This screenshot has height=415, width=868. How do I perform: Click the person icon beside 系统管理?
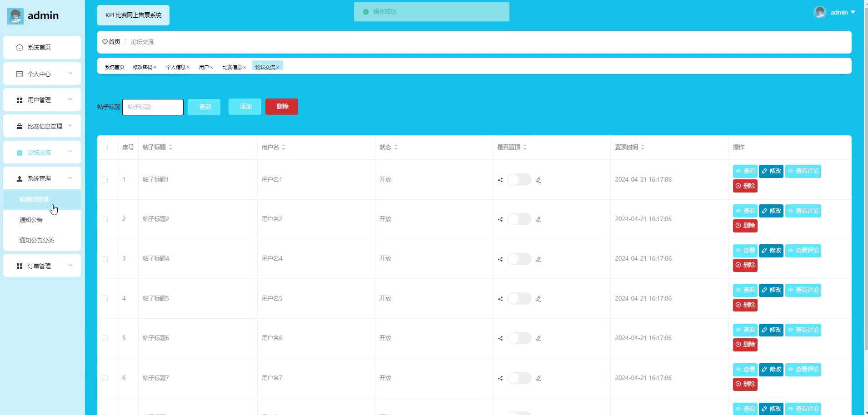(20, 178)
